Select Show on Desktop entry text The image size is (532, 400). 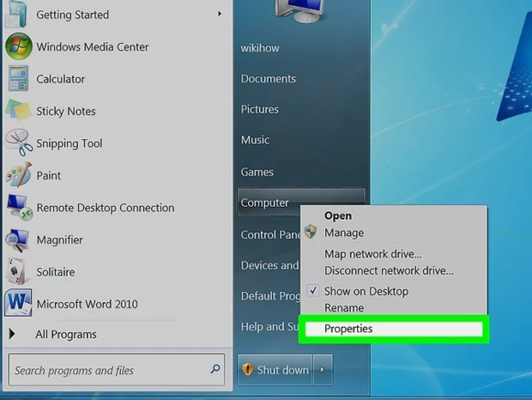[x=366, y=291]
